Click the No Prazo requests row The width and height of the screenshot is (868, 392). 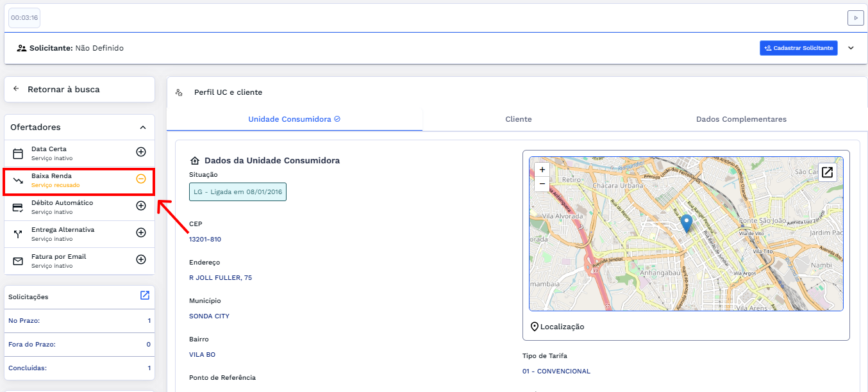coord(79,320)
